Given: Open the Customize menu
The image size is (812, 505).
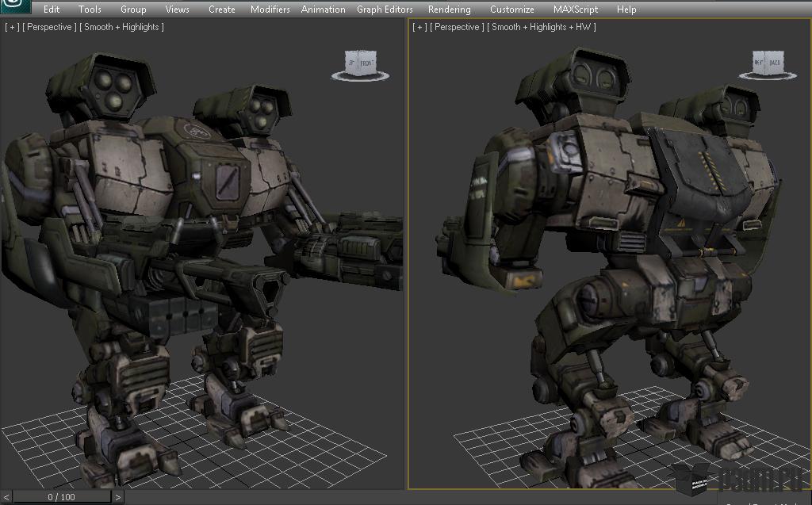Looking at the screenshot, I should (511, 10).
